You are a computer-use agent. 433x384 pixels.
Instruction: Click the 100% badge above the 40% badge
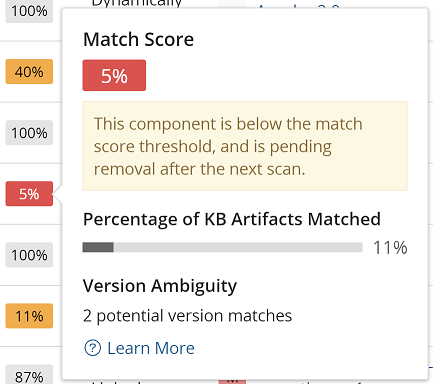click(29, 12)
